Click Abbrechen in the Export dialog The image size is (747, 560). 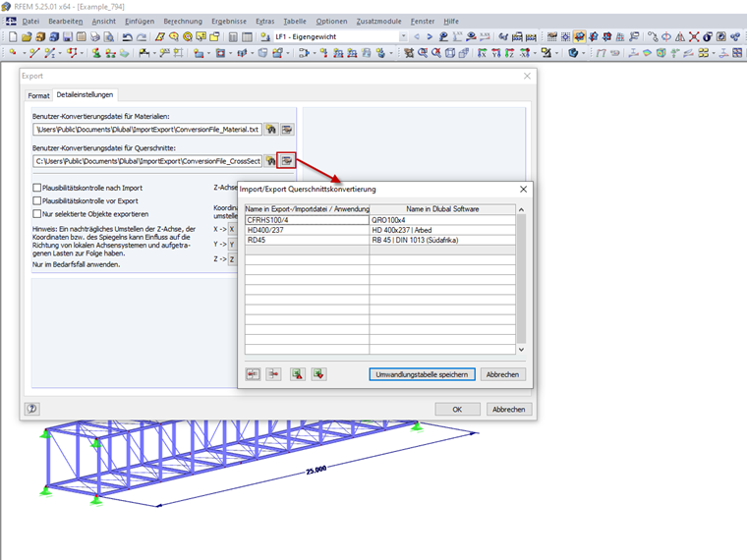click(509, 409)
